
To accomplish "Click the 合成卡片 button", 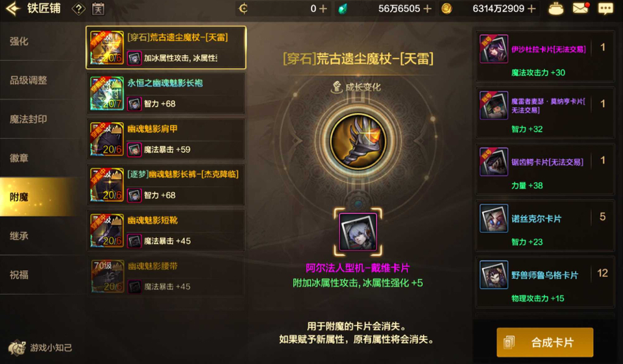I will click(544, 342).
